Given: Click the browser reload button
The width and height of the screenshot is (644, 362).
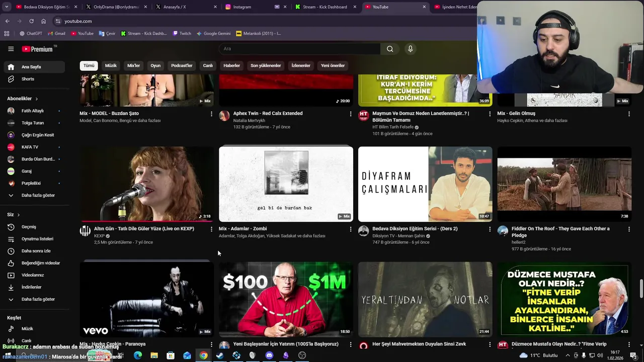Looking at the screenshot, I should click(31, 21).
